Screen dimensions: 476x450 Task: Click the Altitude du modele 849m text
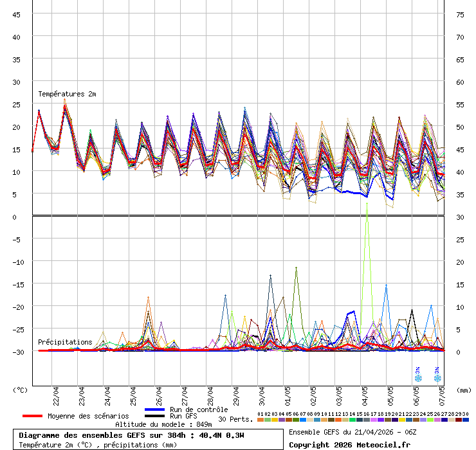pos(163,424)
